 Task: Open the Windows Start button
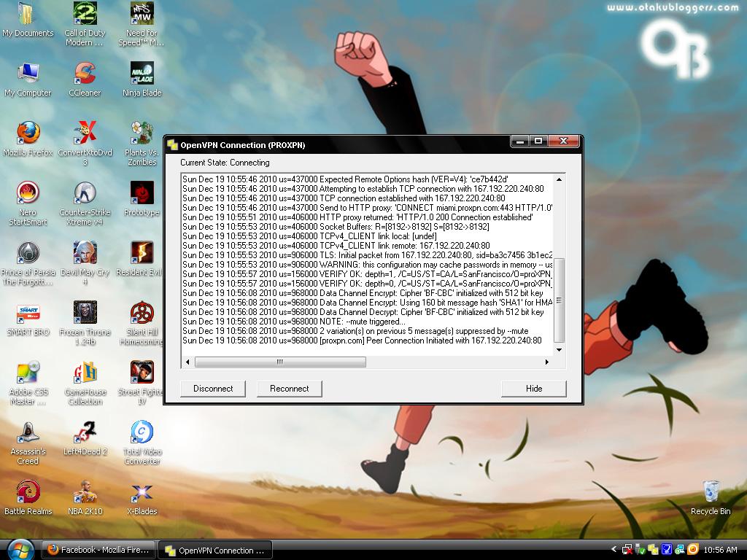coord(20,551)
